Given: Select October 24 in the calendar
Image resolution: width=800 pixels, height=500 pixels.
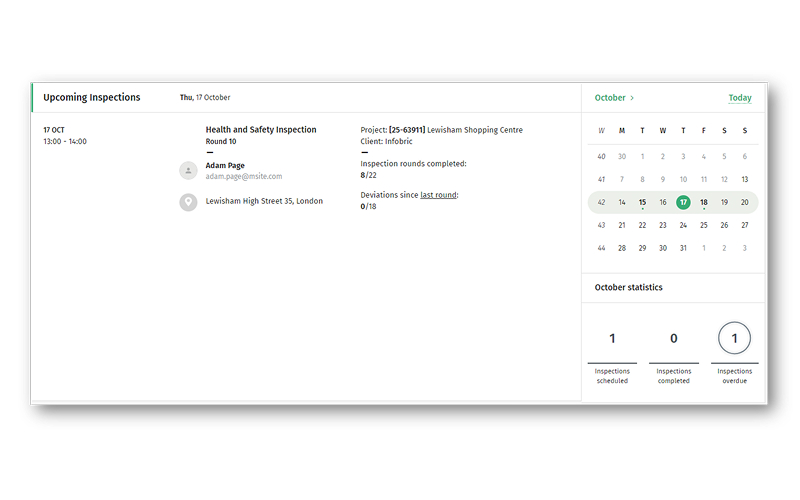Looking at the screenshot, I should point(683,225).
